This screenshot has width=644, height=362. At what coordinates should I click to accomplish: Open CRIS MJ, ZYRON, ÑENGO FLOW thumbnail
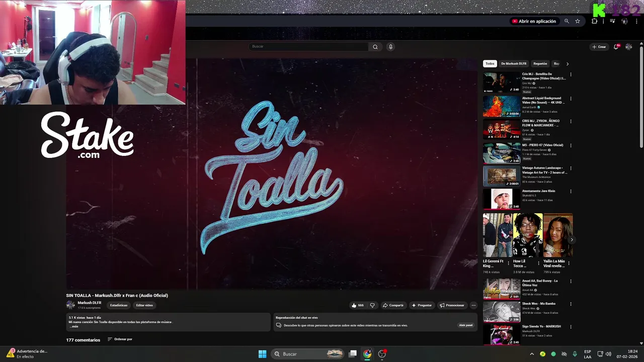502,129
